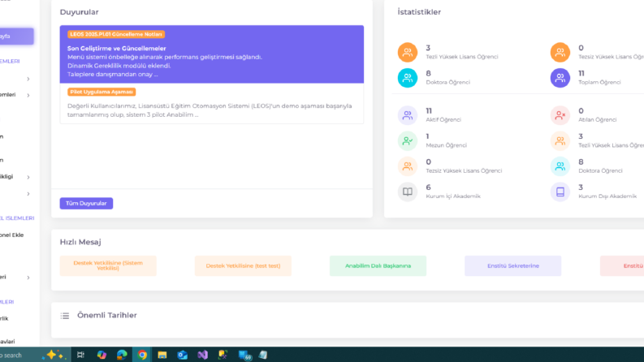Open LEOS 2025.P1.01 Güncelleme Notları announcement badge
The width and height of the screenshot is (644, 362).
[x=116, y=34]
